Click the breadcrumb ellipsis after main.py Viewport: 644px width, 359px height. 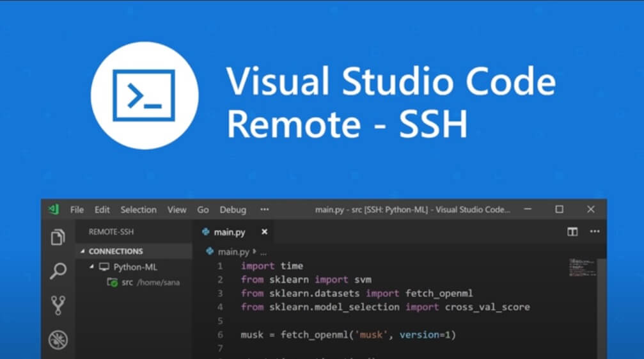pos(263,253)
